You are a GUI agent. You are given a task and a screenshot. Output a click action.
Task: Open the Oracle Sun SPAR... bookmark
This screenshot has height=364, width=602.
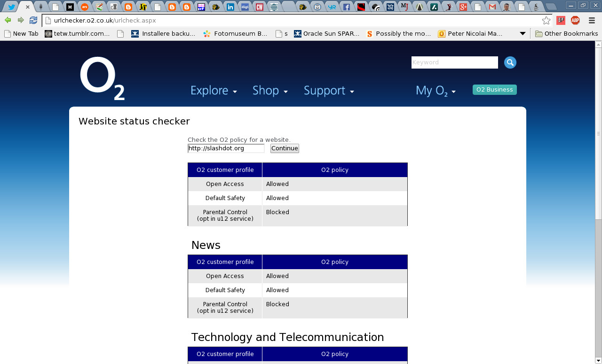327,34
